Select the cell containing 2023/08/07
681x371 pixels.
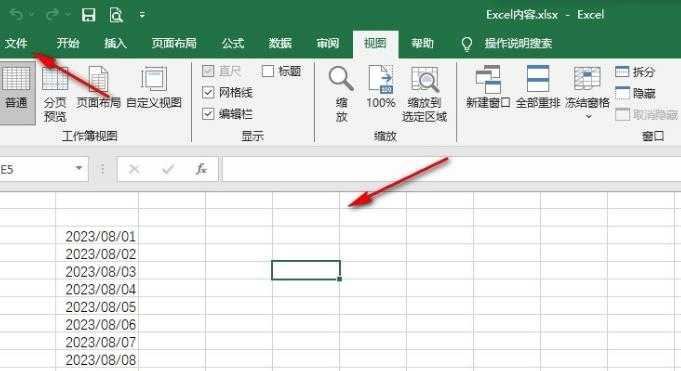tap(97, 342)
